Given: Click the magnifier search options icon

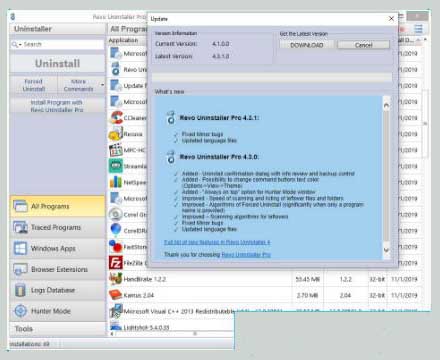Looking at the screenshot, I should 16,44.
